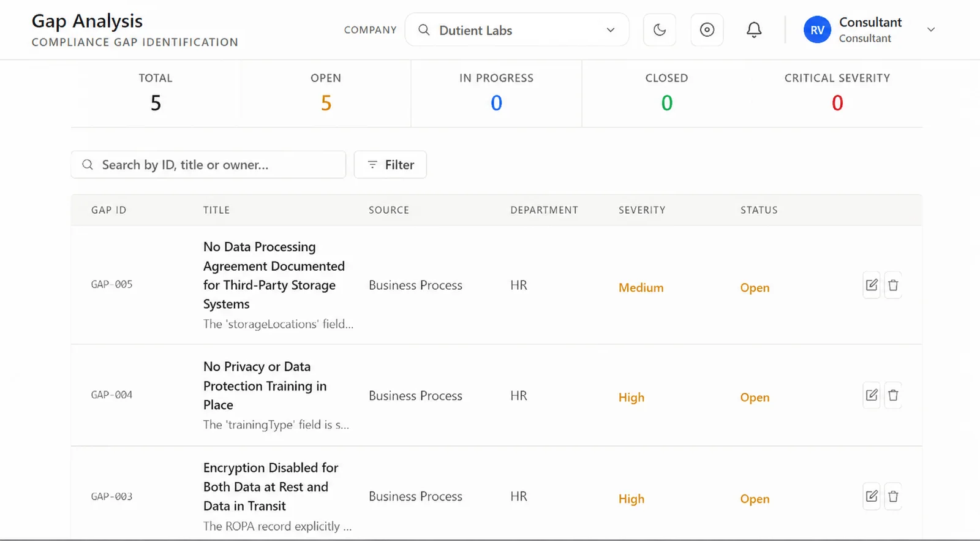Delete gap GAP-003
The width and height of the screenshot is (980, 541).
[x=893, y=496]
